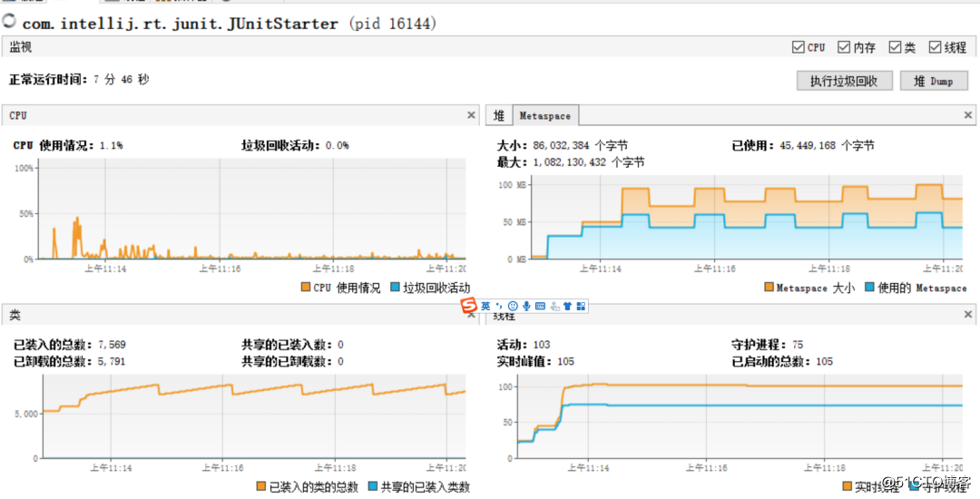The height and width of the screenshot is (499, 980).
Task: Switch punctuation mode in the Sogou bar
Action: (x=499, y=306)
